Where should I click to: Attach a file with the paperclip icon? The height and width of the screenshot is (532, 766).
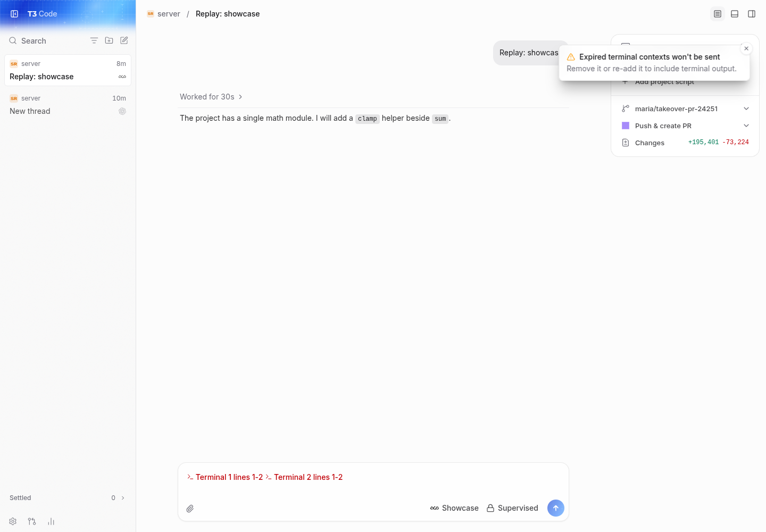[x=190, y=509]
